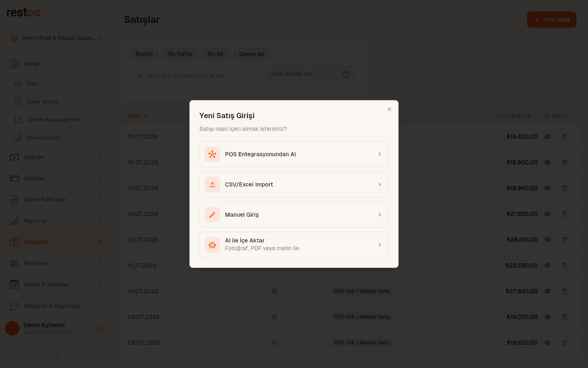Viewport: 588px width, 368px height.
Task: View the 13.07.2026 sale using eye icon
Action: point(548,214)
